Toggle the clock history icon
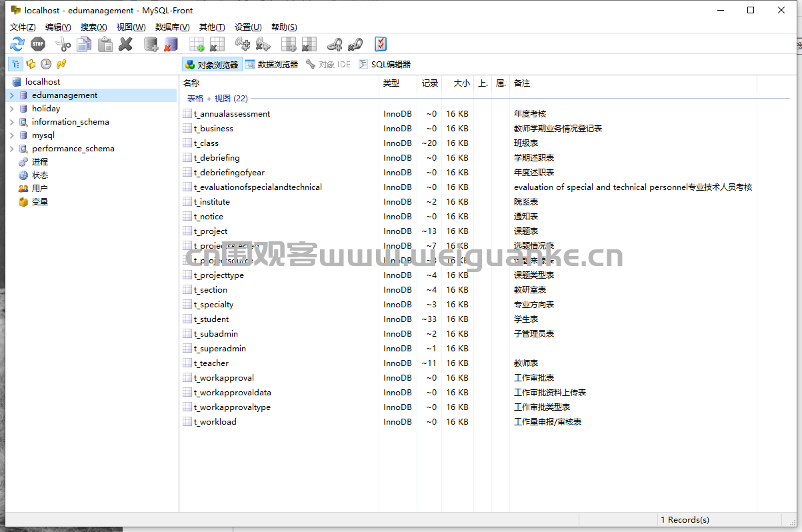This screenshot has width=802, height=532. coord(46,64)
